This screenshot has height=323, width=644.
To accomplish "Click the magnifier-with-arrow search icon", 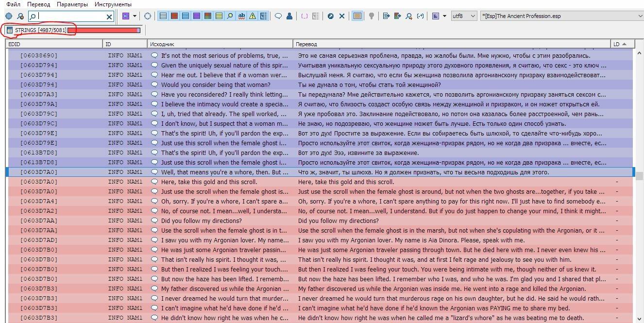I will [409, 16].
